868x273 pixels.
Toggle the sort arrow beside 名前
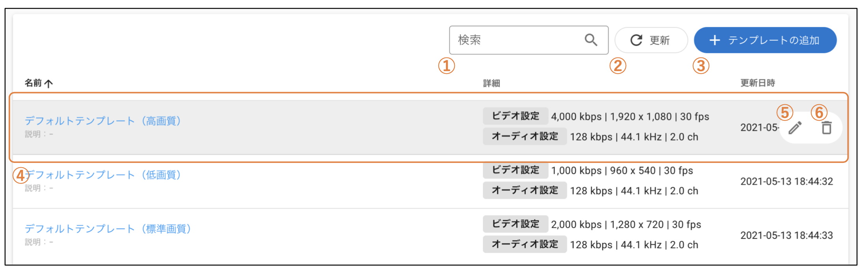48,83
